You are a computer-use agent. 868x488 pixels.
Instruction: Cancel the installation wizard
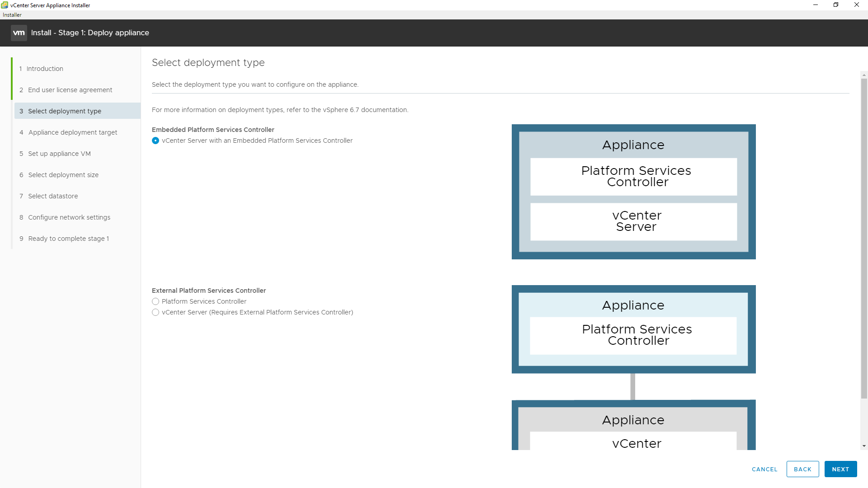[764, 469]
